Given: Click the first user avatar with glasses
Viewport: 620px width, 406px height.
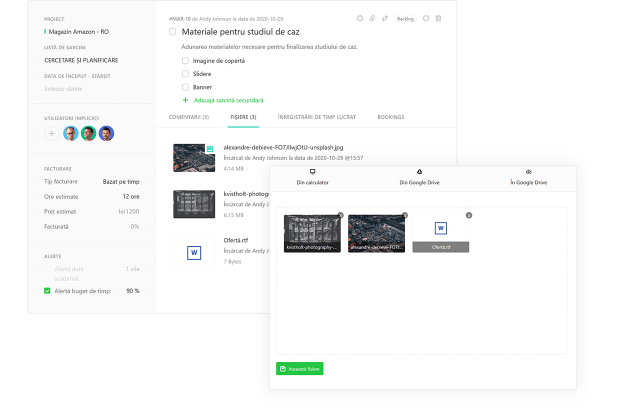Looking at the screenshot, I should [71, 133].
